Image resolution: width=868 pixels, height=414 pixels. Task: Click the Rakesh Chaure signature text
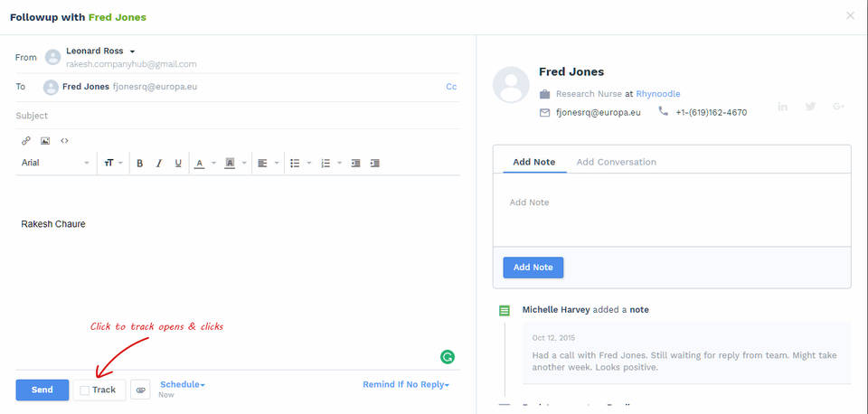(x=53, y=224)
